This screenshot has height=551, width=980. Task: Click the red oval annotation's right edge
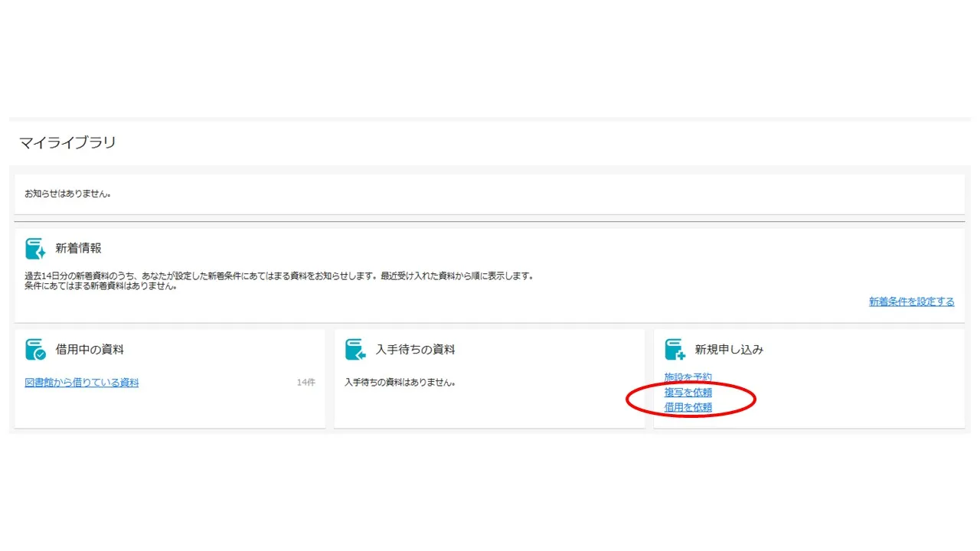(x=756, y=399)
